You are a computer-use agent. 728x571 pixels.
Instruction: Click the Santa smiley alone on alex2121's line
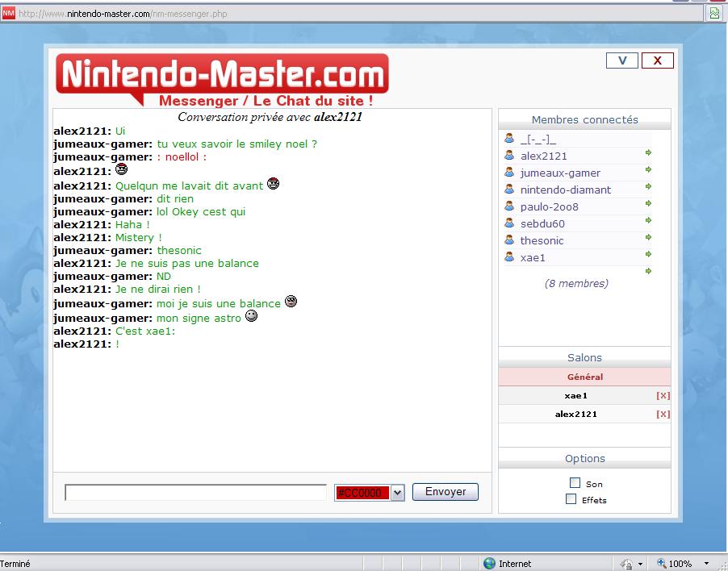click(121, 169)
